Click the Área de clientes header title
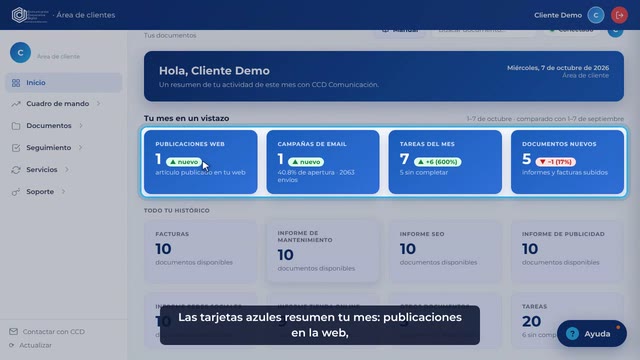Image resolution: width=640 pixels, height=360 pixels. tap(86, 15)
